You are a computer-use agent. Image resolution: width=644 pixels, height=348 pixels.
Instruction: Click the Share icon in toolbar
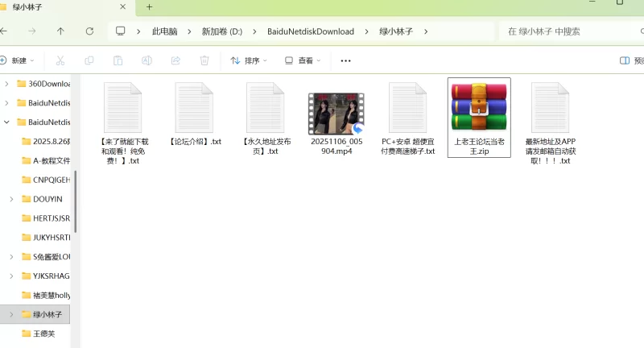[175, 60]
